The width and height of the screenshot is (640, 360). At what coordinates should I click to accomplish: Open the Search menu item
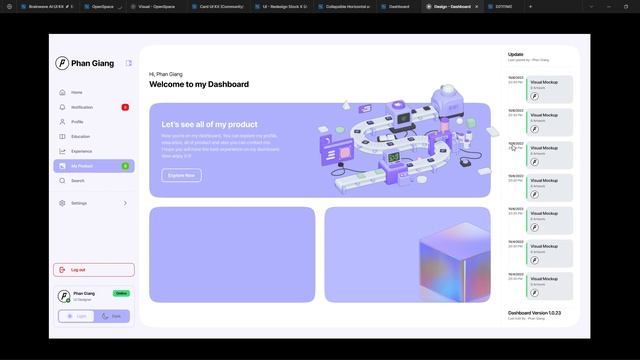click(x=94, y=180)
